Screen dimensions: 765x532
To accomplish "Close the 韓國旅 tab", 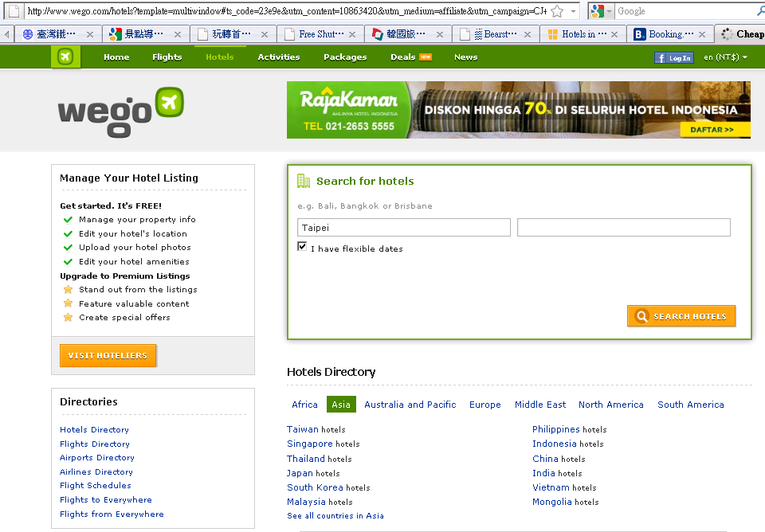I will pyautogui.click(x=440, y=34).
